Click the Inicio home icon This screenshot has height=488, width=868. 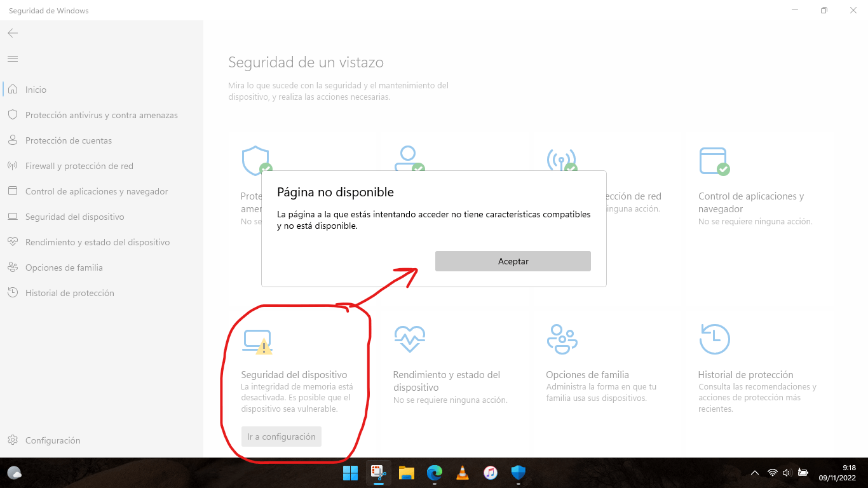point(13,90)
